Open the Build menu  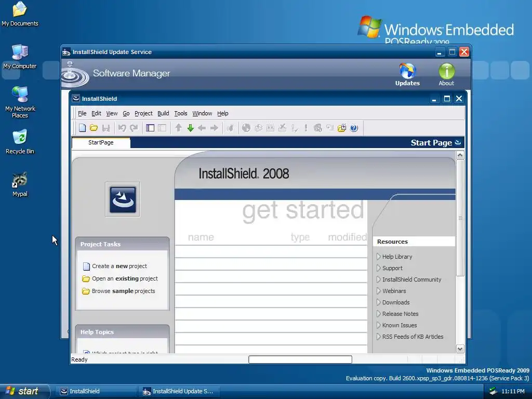coord(163,113)
